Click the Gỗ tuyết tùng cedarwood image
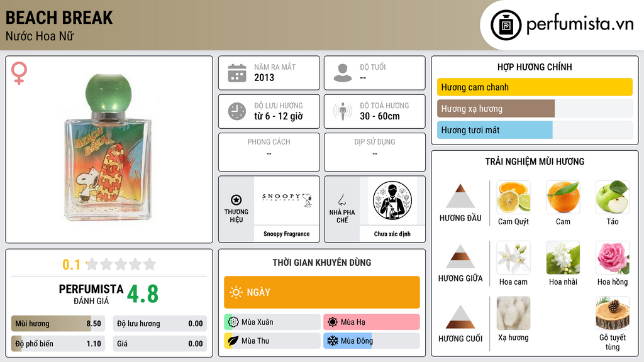The height and width of the screenshot is (362, 644). pyautogui.click(x=613, y=314)
